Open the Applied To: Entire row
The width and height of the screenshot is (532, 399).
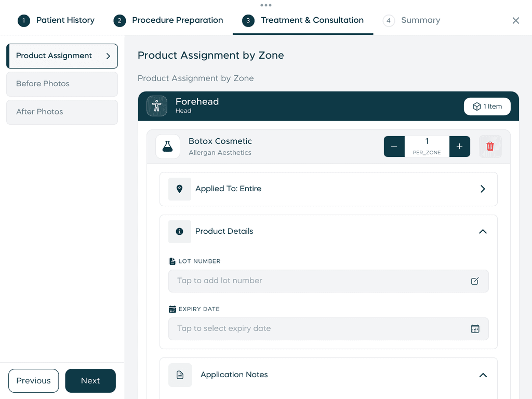pyautogui.click(x=328, y=189)
